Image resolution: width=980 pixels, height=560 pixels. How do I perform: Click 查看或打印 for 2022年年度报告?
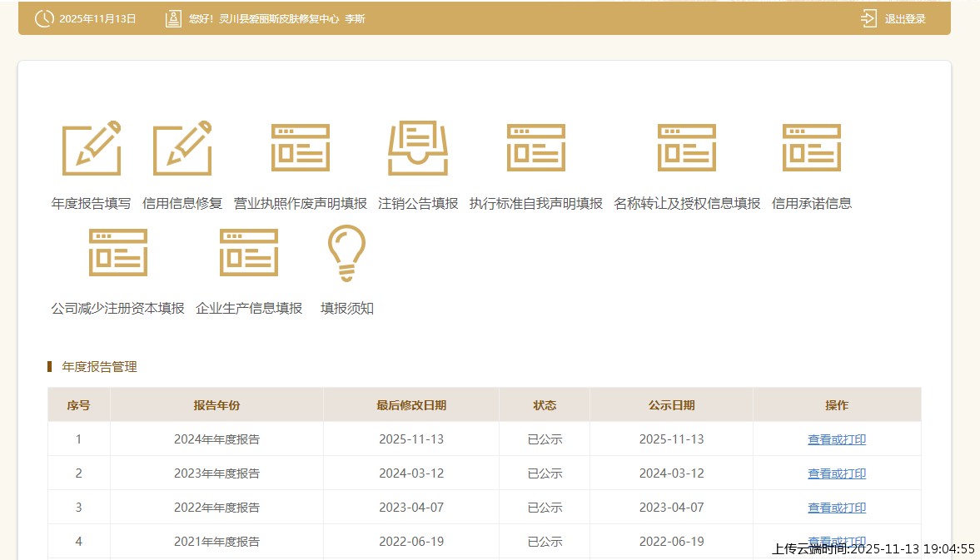pos(837,508)
